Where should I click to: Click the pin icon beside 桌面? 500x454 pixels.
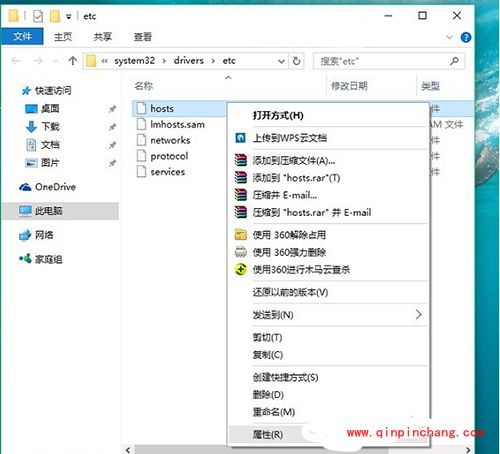pyautogui.click(x=112, y=109)
